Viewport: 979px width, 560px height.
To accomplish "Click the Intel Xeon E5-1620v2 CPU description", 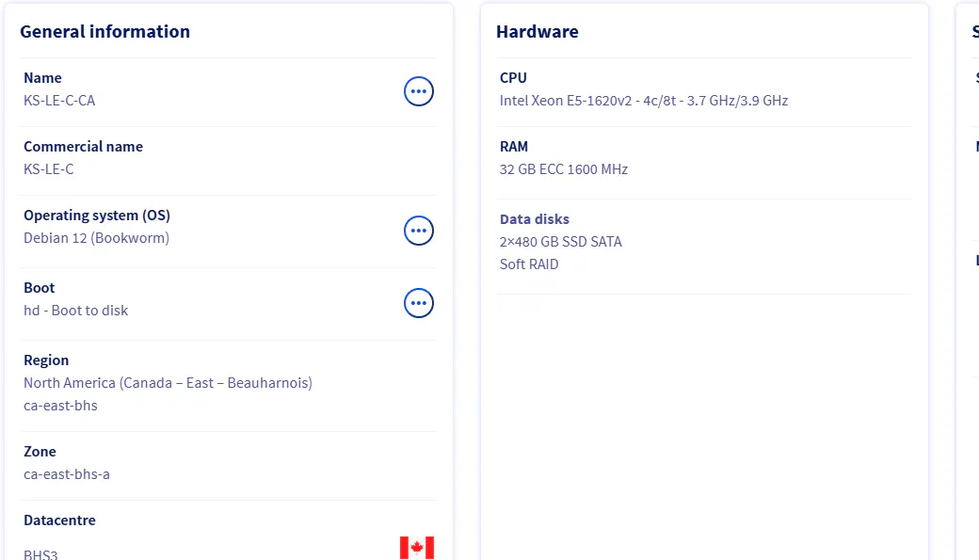I will (644, 101).
